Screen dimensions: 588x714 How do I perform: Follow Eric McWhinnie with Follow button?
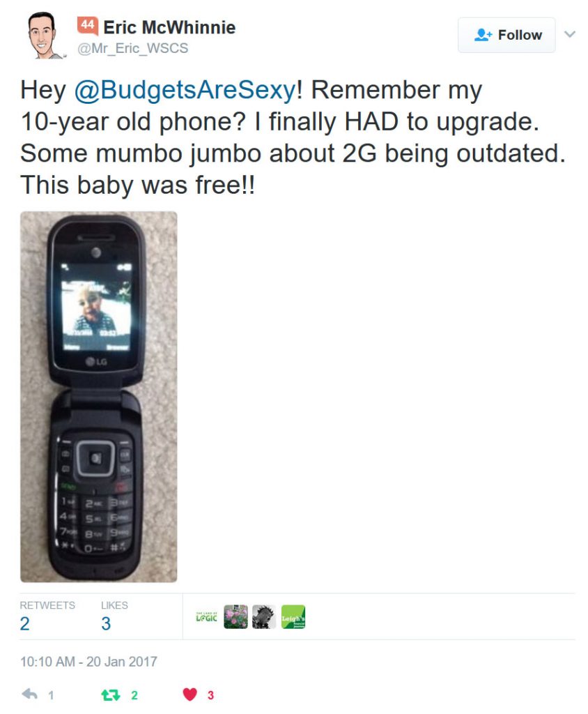coord(506,35)
